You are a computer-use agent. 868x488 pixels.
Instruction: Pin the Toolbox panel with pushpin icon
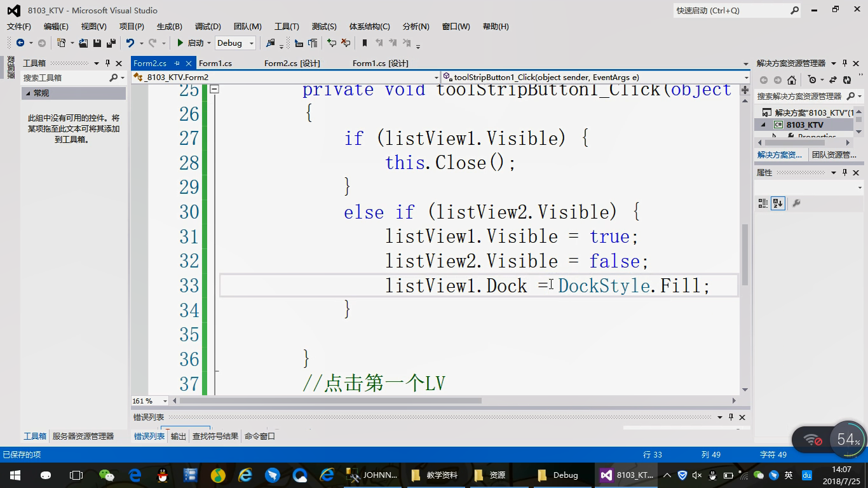pos(107,63)
